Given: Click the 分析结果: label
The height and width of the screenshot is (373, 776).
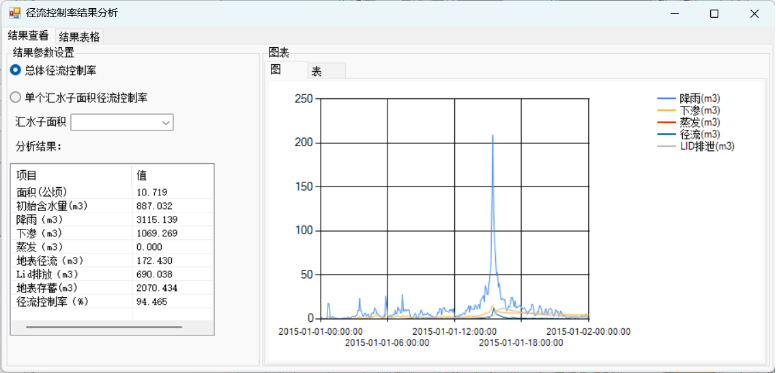Looking at the screenshot, I should 38,146.
